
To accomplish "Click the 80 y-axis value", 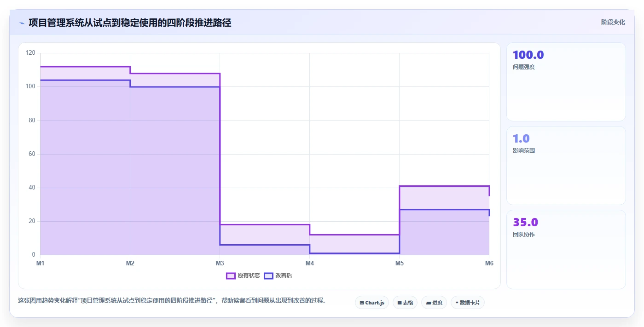I will [x=32, y=120].
